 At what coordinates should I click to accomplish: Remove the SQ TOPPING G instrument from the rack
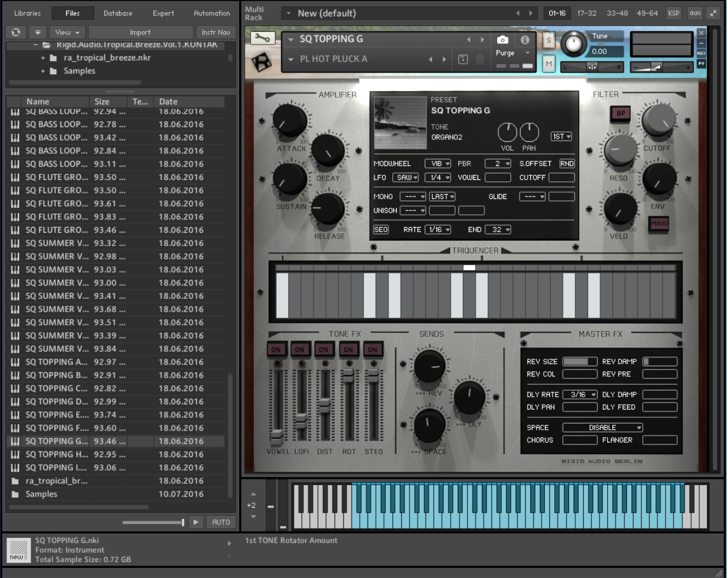tap(701, 32)
